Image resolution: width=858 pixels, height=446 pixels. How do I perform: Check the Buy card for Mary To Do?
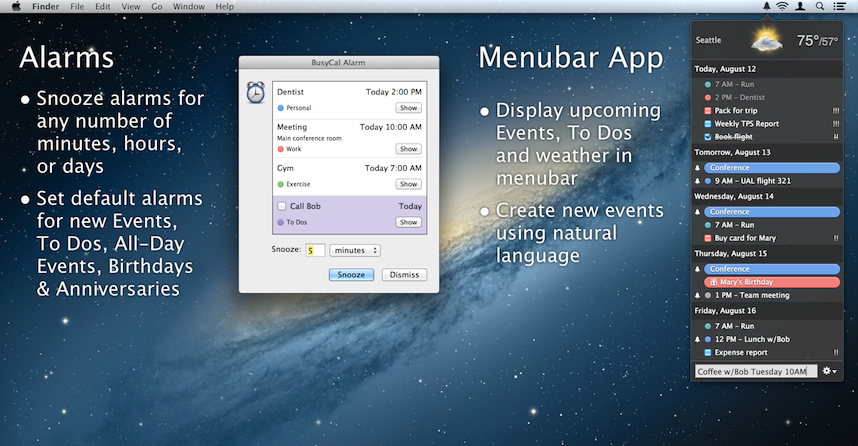[708, 238]
